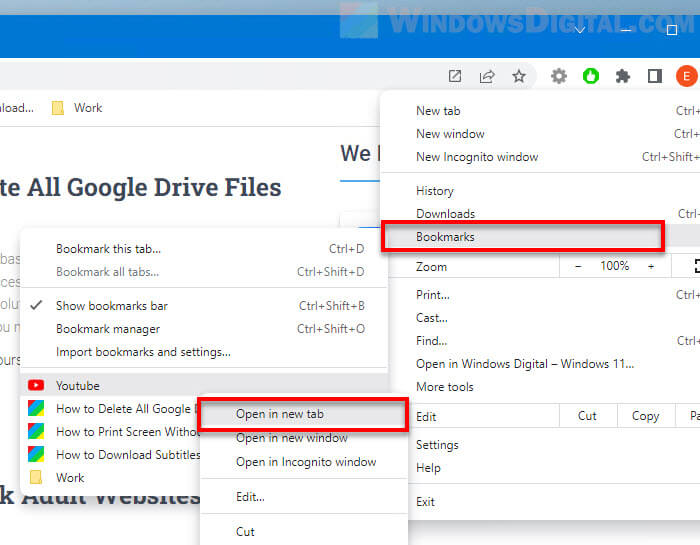700x545 pixels.
Task: Open the Work folder in bookmarks bar
Action: 77,108
